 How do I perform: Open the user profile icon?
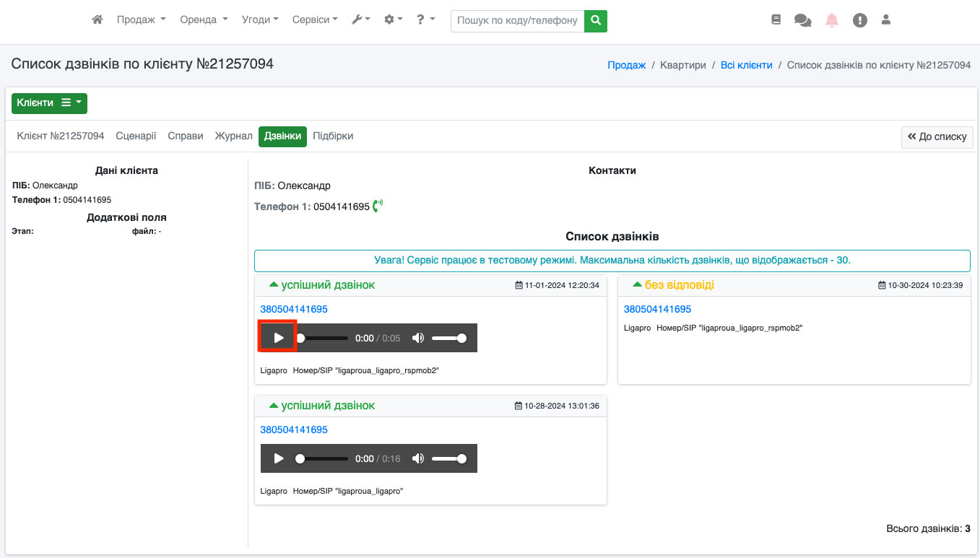click(x=886, y=20)
